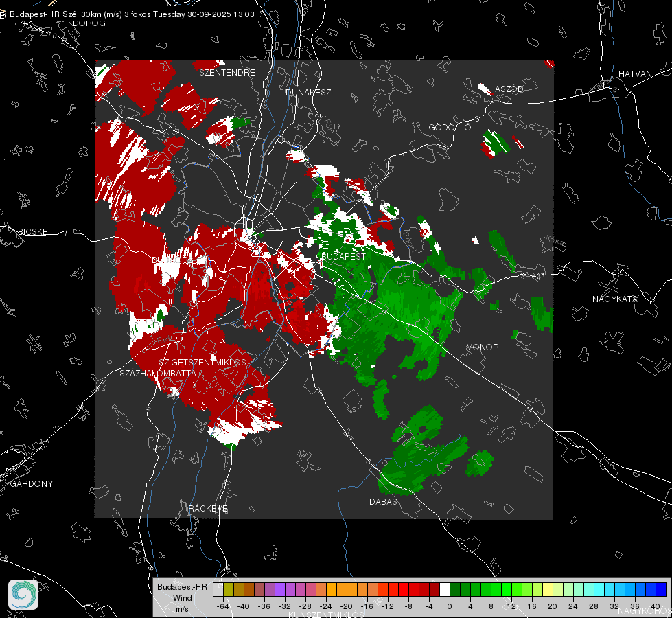This screenshot has width=672, height=618.
Task: Click the Wind label in the legend
Action: (182, 598)
